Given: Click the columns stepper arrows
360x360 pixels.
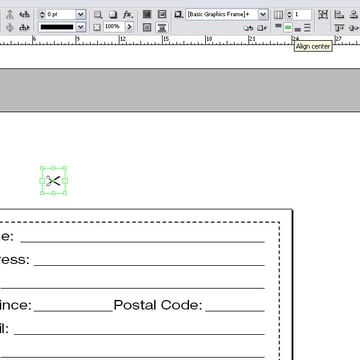Looking at the screenshot, I should tap(289, 15).
